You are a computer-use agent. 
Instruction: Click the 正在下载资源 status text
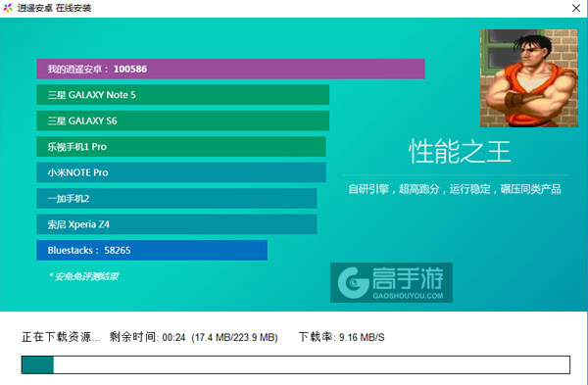click(61, 337)
